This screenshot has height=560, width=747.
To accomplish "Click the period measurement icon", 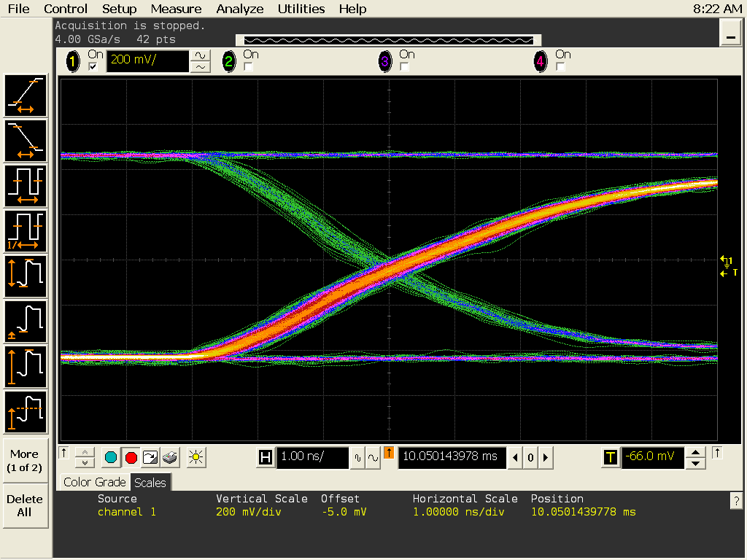I will pos(26,186).
